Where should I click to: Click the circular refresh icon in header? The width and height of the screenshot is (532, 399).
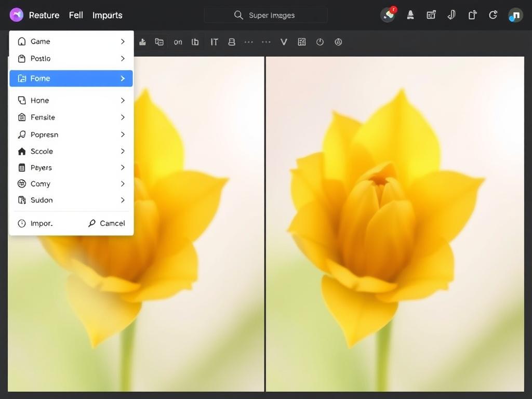point(493,15)
